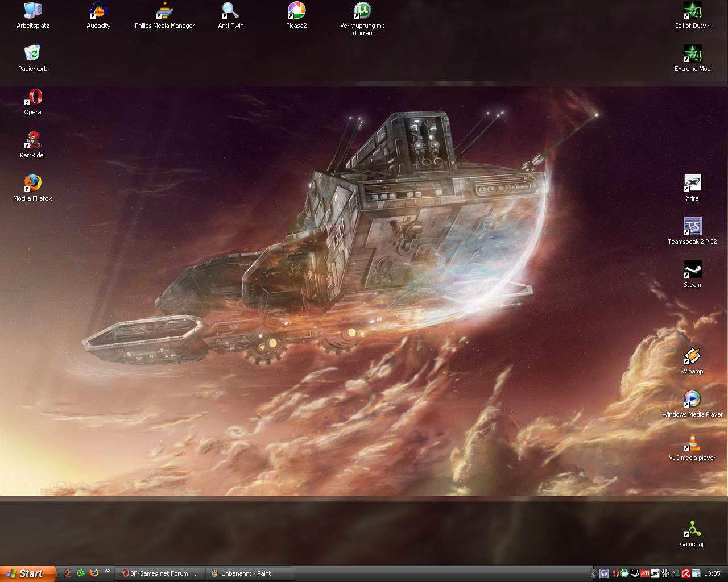Open the Arbeitsplatz desktop icon
Image resolution: width=728 pixels, height=582 pixels.
click(x=33, y=15)
